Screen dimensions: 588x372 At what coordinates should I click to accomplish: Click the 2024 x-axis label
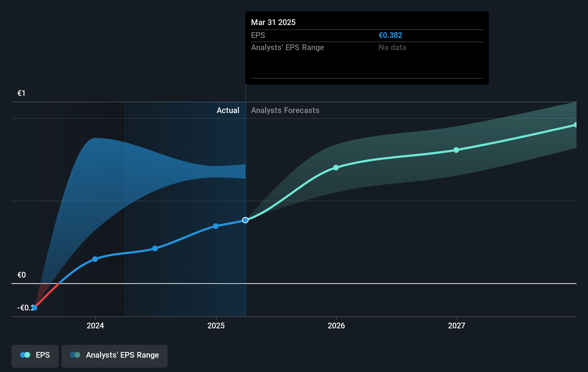tap(95, 325)
